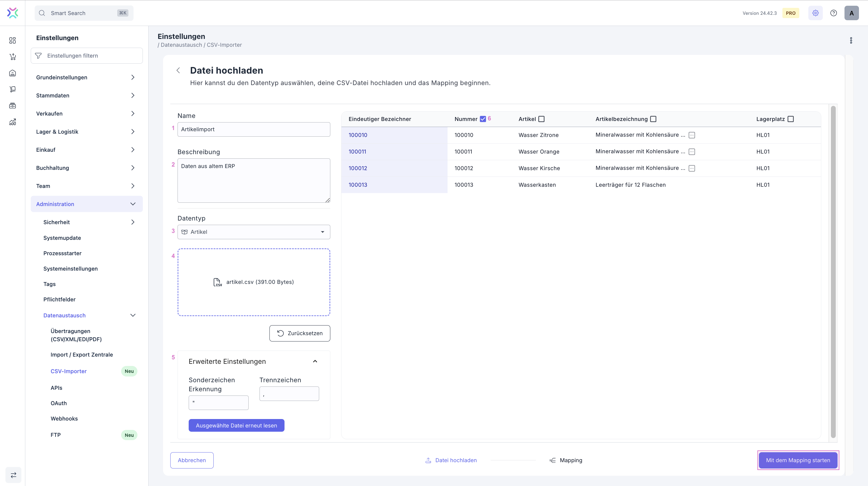The height and width of the screenshot is (486, 868).
Task: Expand description of Wasser Zitrone row
Action: coord(692,135)
